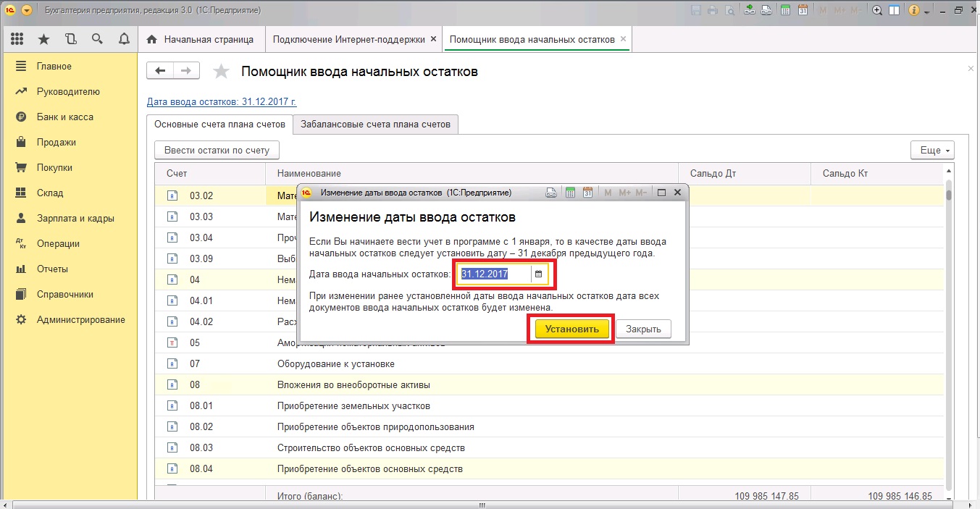Click the date input field 31.12.2017
The image size is (980, 509).
coord(494,274)
